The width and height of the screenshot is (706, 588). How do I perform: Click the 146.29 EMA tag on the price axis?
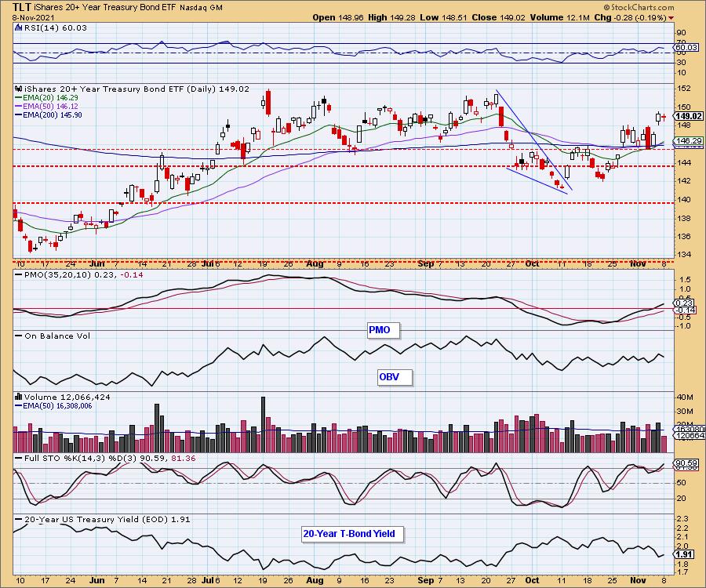[689, 141]
